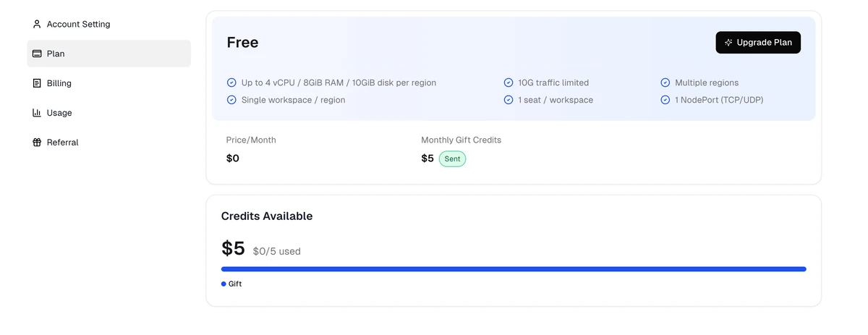
Task: Click '1 NodePort (TCP/UDP)' text
Action: coord(719,100)
